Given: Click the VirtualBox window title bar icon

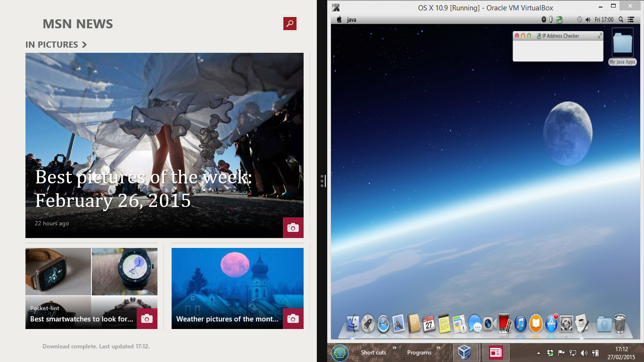Looking at the screenshot, I should coord(336,8).
